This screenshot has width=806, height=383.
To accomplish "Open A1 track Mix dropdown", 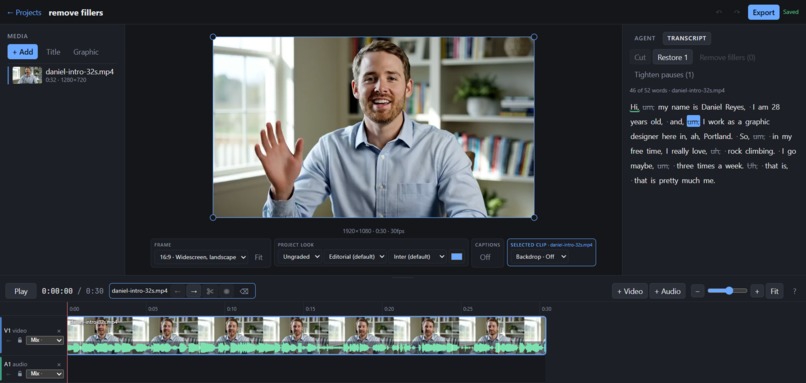I will 45,374.
